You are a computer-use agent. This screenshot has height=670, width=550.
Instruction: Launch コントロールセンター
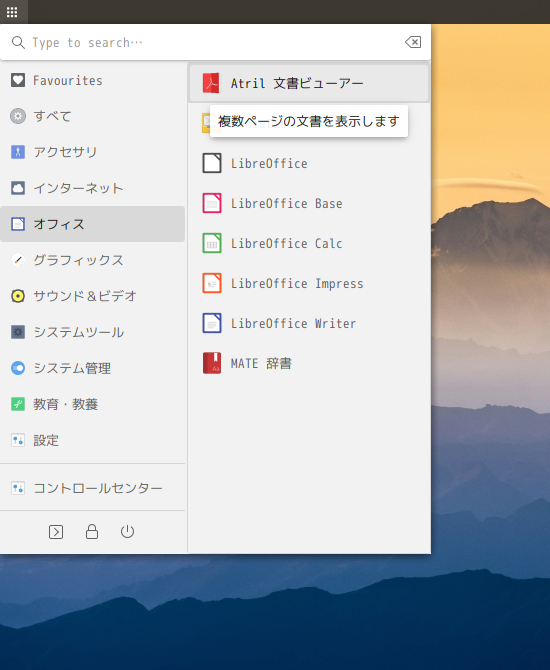click(92, 488)
